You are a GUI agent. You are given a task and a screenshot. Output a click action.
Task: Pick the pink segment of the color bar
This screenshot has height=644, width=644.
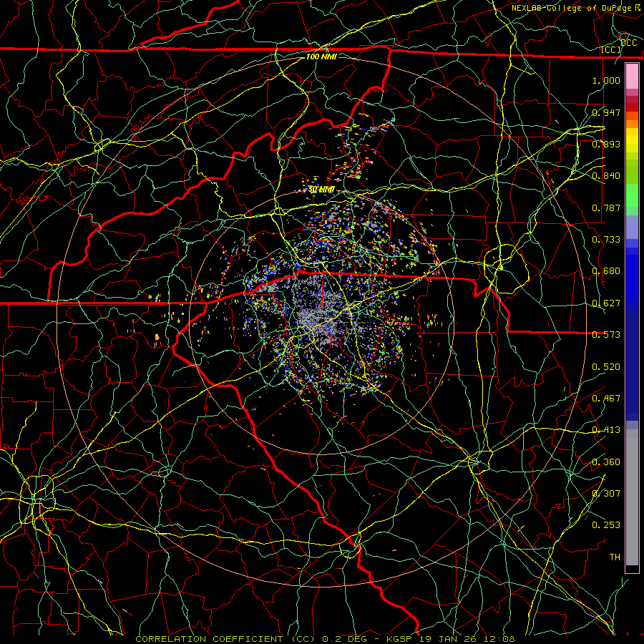(x=632, y=76)
